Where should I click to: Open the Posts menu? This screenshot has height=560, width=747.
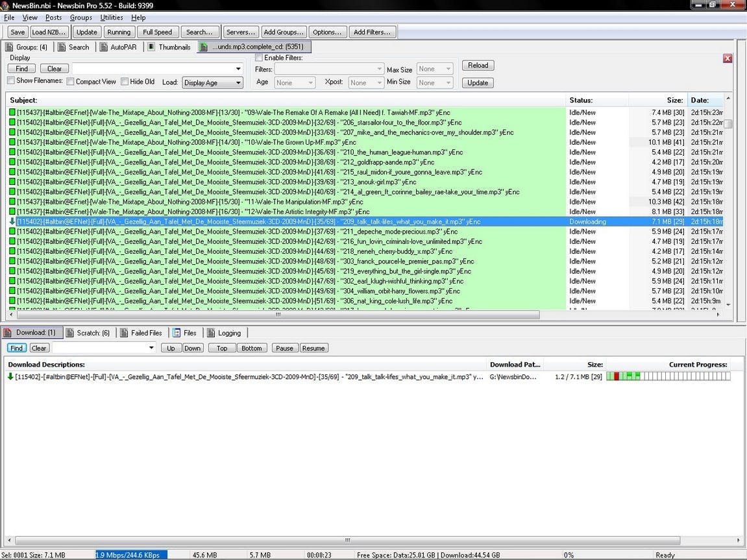53,18
